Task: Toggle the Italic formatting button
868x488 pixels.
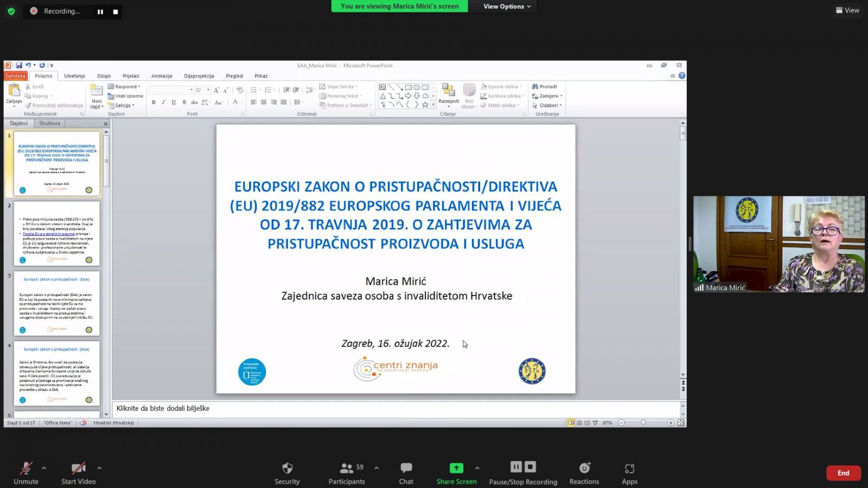Action: click(x=163, y=102)
